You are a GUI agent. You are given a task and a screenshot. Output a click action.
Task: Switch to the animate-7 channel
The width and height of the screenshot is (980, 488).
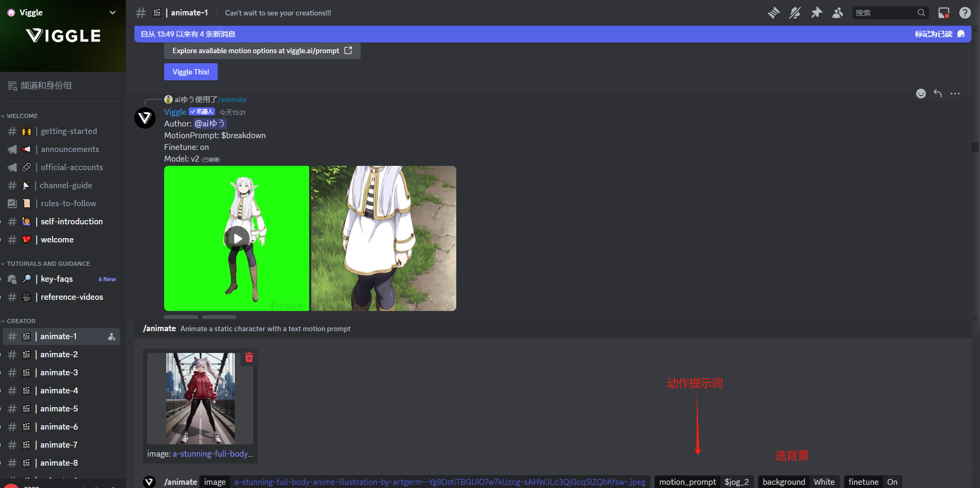[x=62, y=445]
